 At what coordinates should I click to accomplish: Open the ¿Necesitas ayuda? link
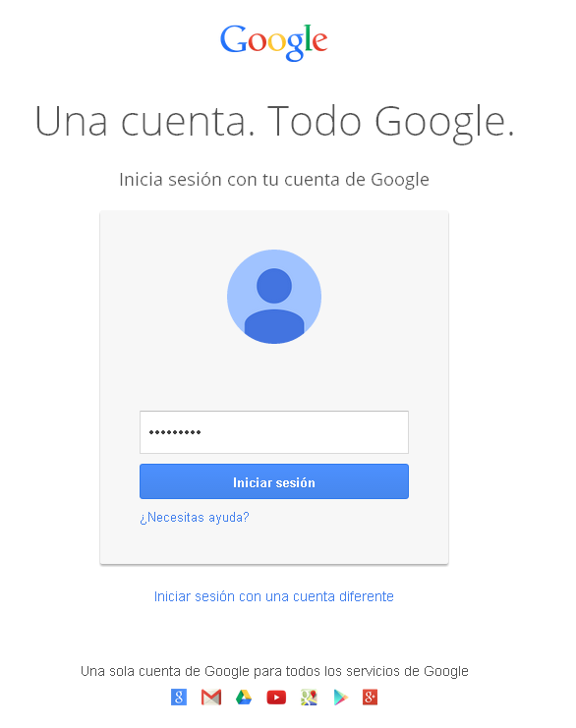click(x=195, y=517)
